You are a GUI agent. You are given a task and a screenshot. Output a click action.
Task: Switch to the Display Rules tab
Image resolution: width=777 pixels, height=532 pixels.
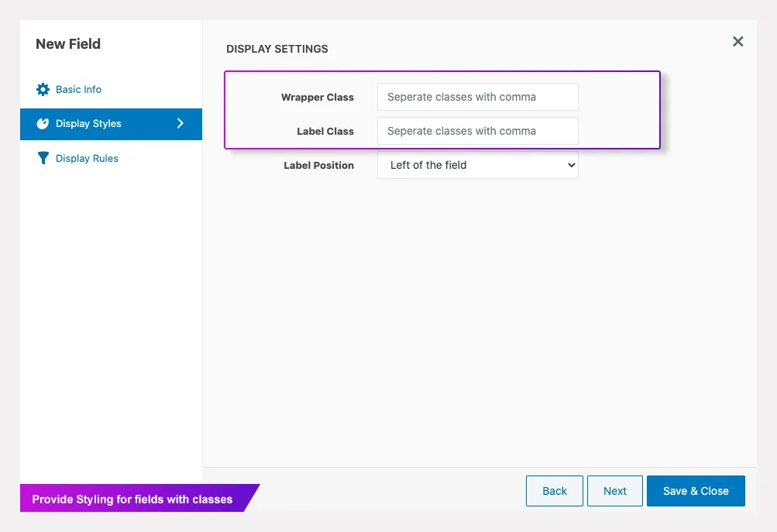click(x=111, y=158)
